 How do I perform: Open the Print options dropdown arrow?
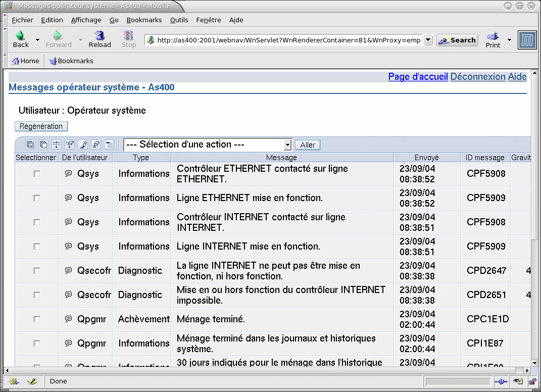[x=509, y=40]
